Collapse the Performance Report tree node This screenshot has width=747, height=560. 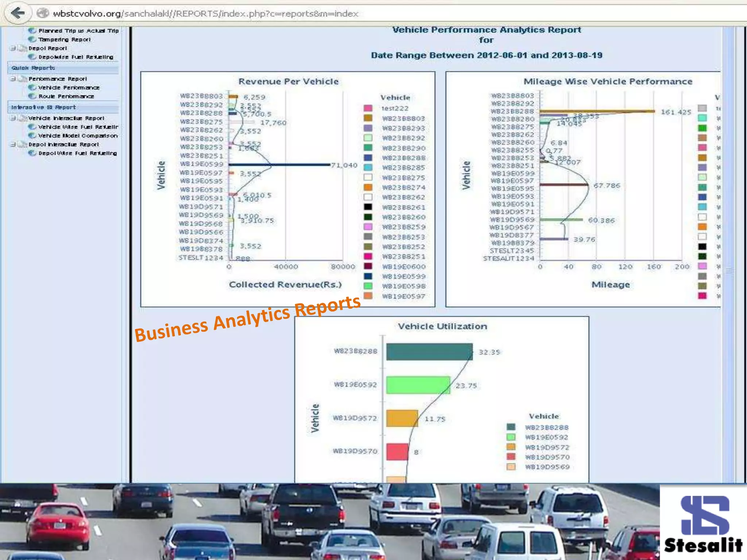tap(13, 79)
